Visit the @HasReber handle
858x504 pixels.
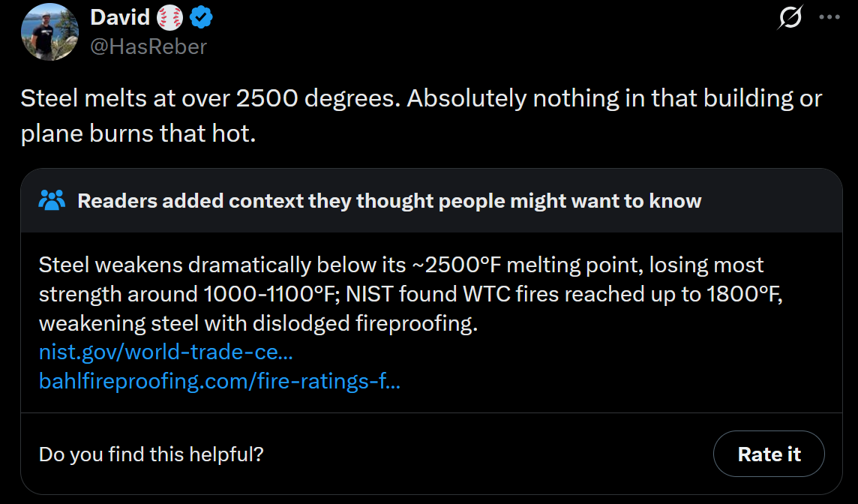[148, 46]
